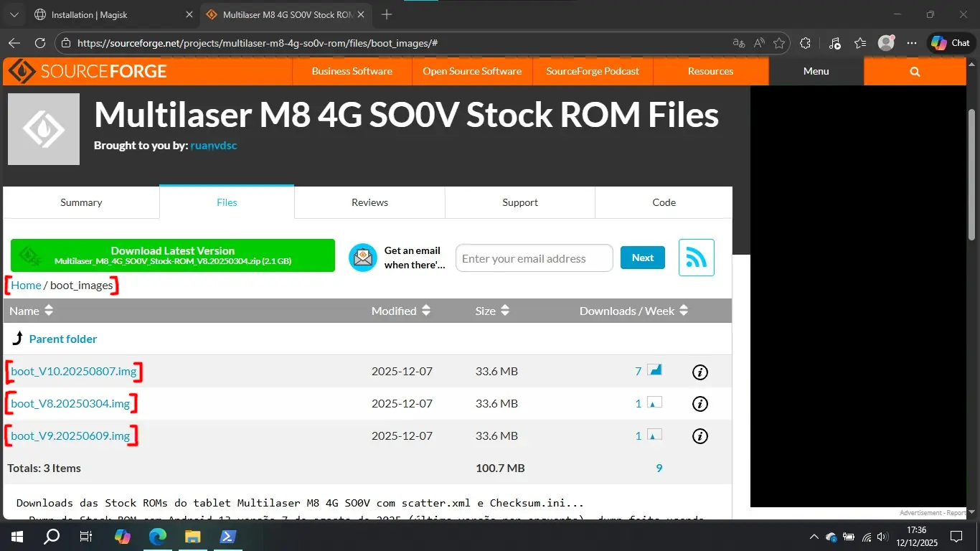
Task: Go to Parent folder link
Action: point(62,339)
